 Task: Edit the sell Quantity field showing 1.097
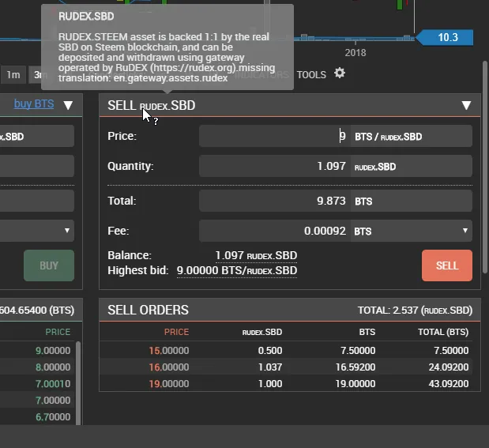tap(274, 166)
